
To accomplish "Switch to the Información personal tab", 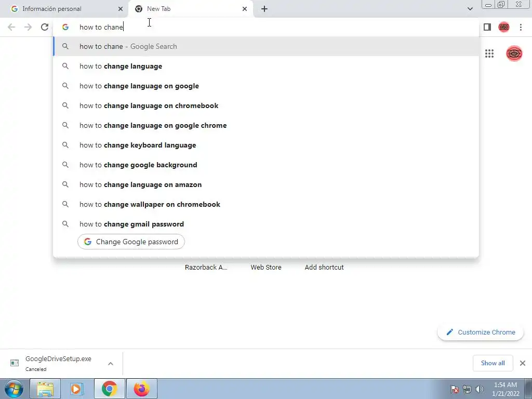I will [64, 9].
